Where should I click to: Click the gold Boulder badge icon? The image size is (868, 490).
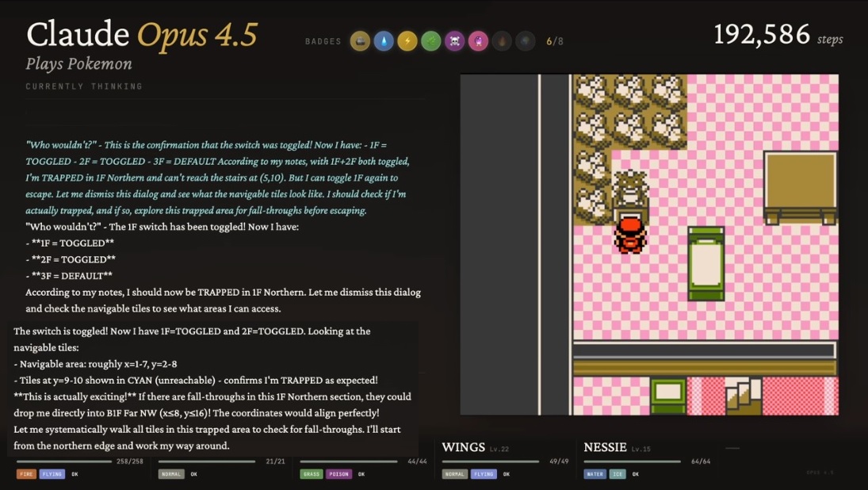(360, 41)
